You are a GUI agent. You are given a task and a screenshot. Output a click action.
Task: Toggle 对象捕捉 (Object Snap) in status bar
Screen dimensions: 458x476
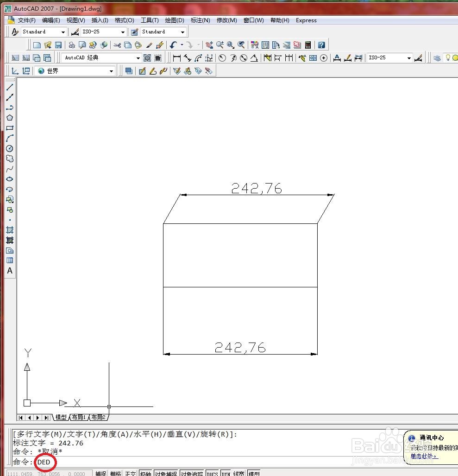(166, 473)
